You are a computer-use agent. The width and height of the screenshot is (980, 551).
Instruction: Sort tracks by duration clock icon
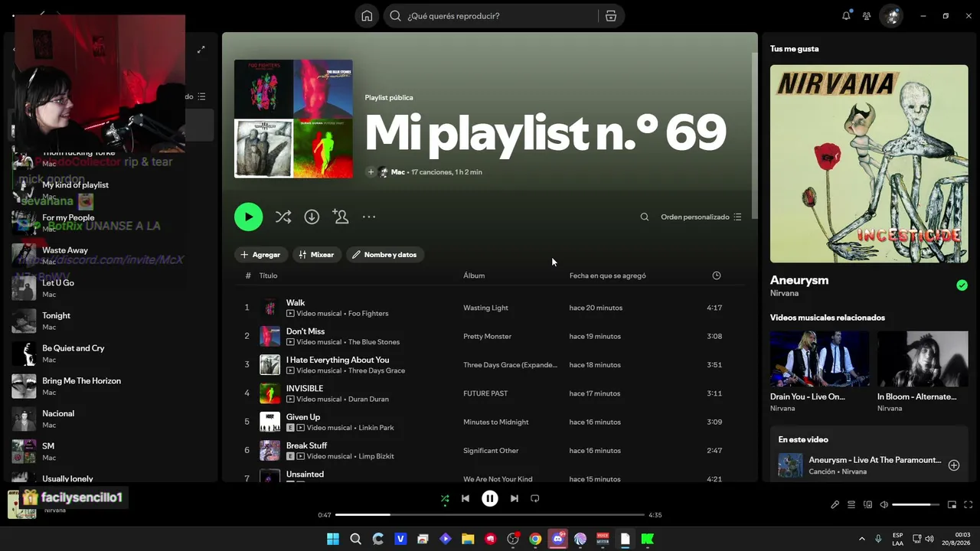coord(717,275)
